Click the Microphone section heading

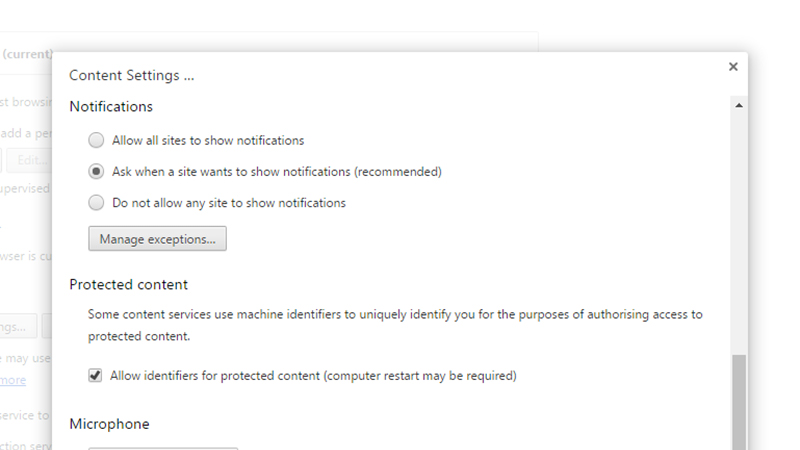[x=109, y=424]
